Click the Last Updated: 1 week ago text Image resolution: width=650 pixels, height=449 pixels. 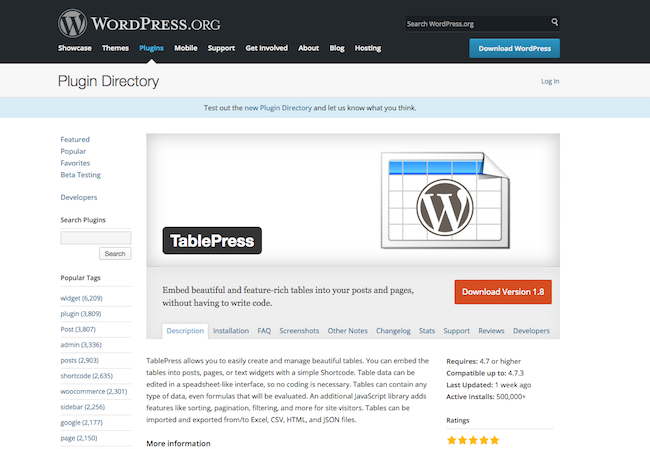[x=489, y=385]
